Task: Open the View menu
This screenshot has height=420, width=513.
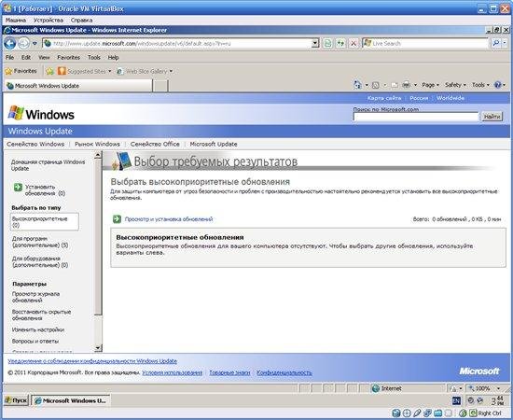Action: 44,57
